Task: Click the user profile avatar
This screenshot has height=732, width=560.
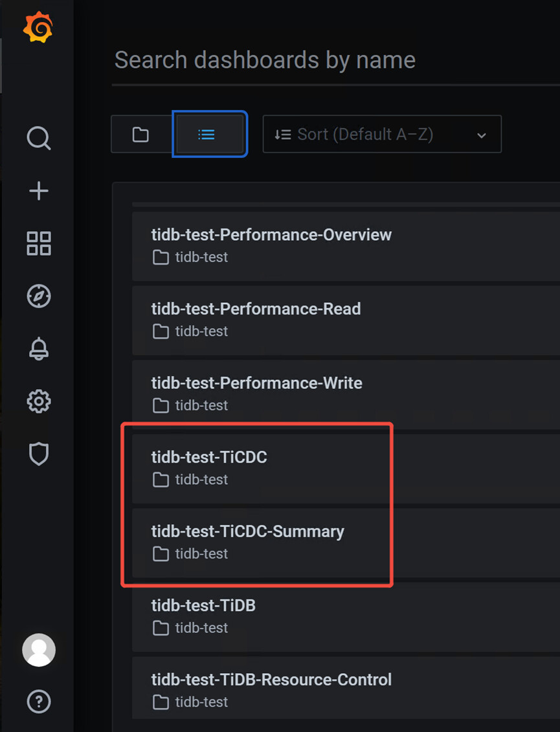Action: pos(39,650)
